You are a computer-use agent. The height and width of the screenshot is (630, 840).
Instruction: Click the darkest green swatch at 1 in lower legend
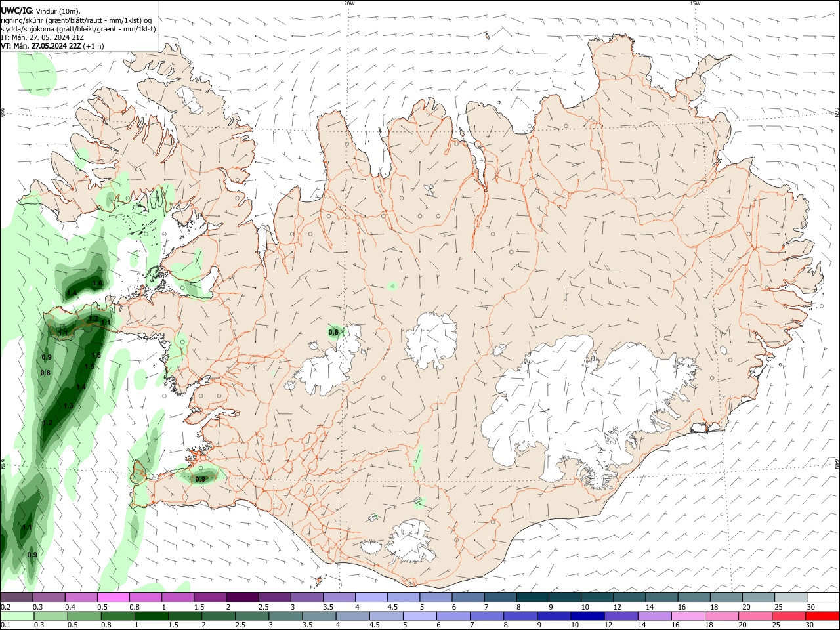tap(151, 616)
